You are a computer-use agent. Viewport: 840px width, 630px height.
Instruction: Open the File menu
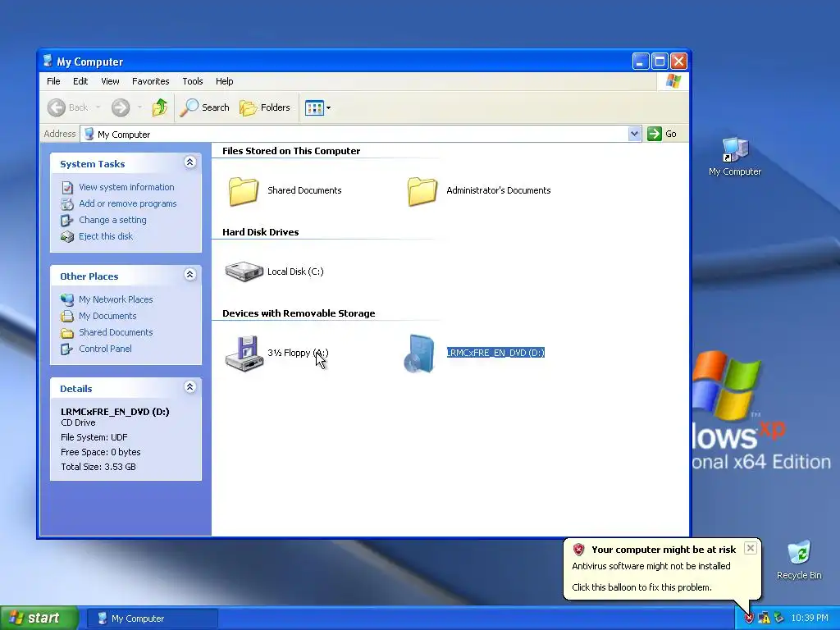(x=53, y=81)
